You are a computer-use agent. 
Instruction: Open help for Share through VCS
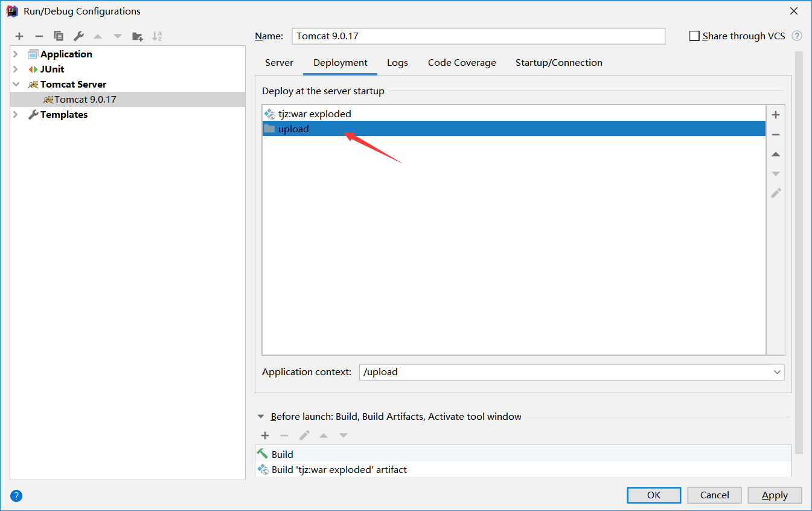pos(797,36)
